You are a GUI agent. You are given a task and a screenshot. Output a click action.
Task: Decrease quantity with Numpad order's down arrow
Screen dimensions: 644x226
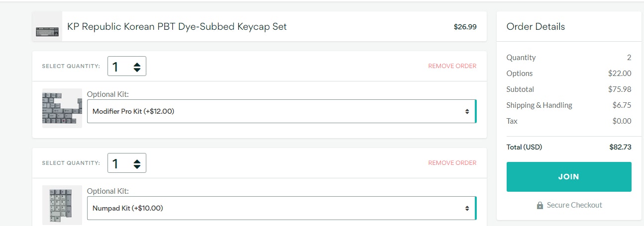[137, 167]
